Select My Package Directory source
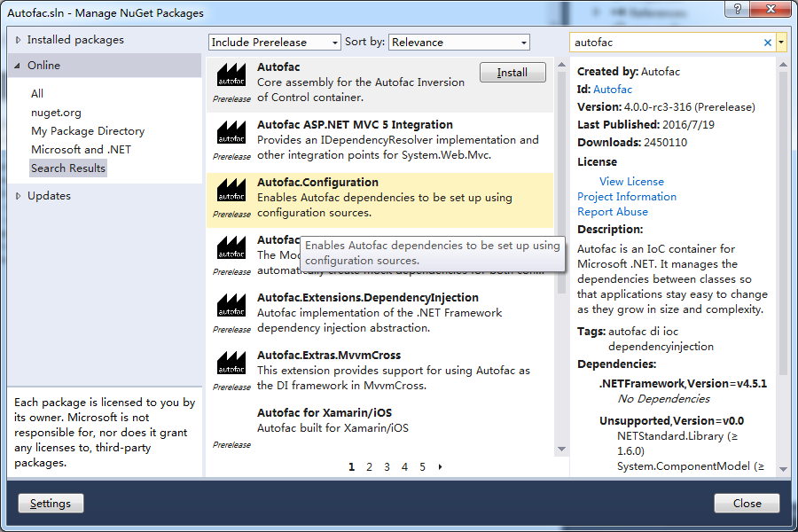The height and width of the screenshot is (532, 798). [88, 131]
